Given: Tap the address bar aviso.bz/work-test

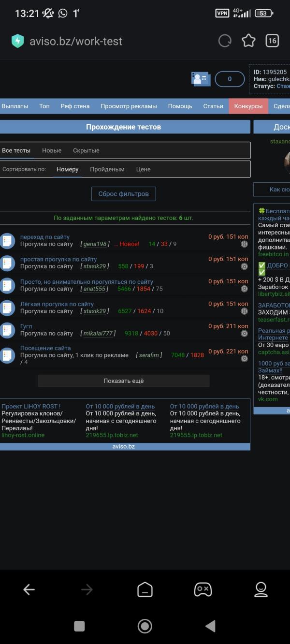Looking at the screenshot, I should (x=76, y=41).
